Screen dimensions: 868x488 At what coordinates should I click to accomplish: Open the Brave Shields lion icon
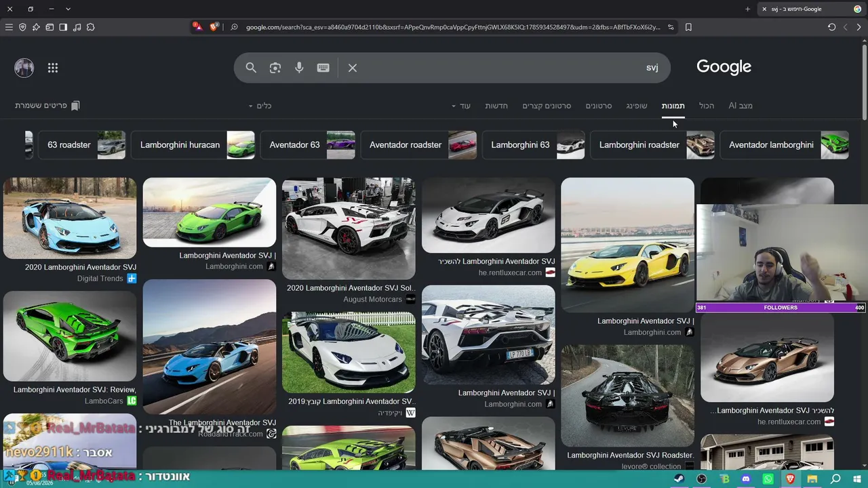[x=214, y=27]
